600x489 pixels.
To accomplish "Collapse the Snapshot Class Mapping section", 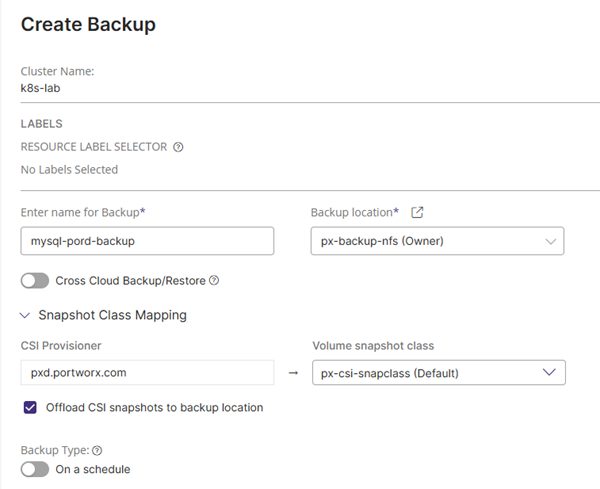I will 25,316.
